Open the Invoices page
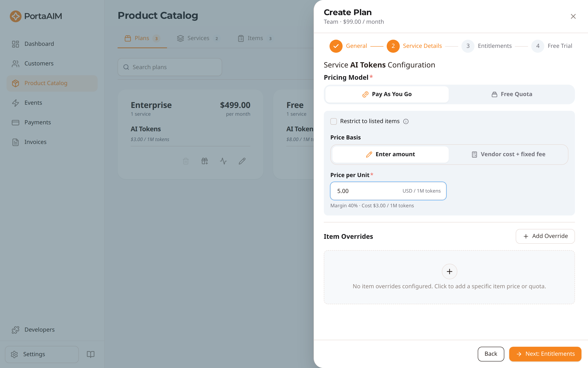 (x=52, y=142)
